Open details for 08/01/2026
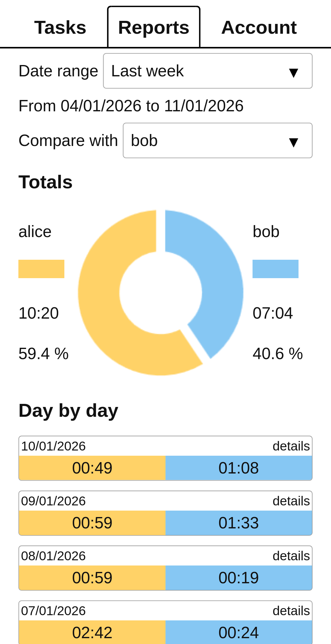This screenshot has width=331, height=644. click(x=291, y=556)
